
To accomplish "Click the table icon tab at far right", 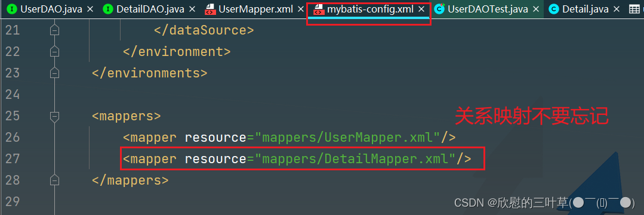I will (x=634, y=9).
